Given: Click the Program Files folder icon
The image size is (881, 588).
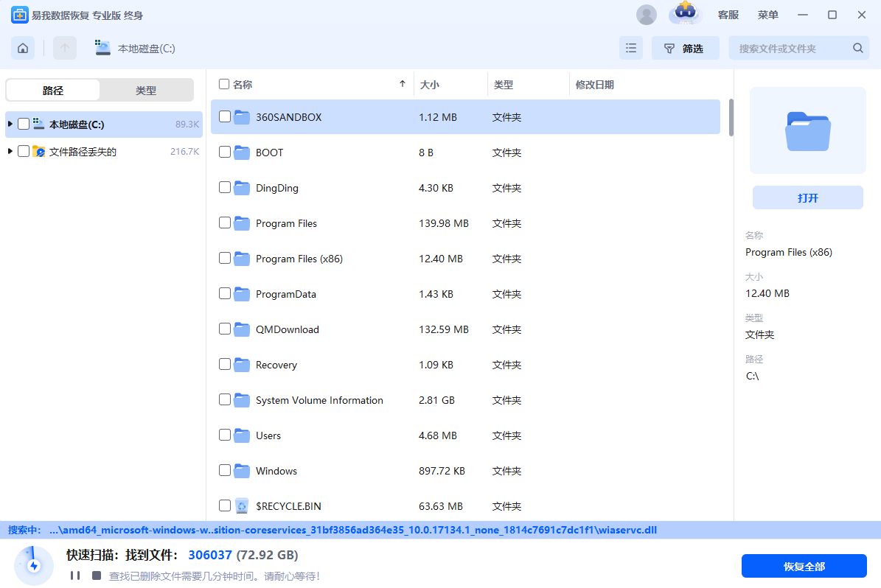Looking at the screenshot, I should coord(242,223).
